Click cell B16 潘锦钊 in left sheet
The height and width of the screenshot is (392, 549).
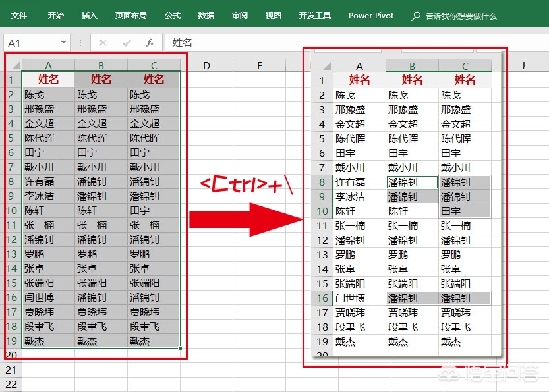pos(101,298)
